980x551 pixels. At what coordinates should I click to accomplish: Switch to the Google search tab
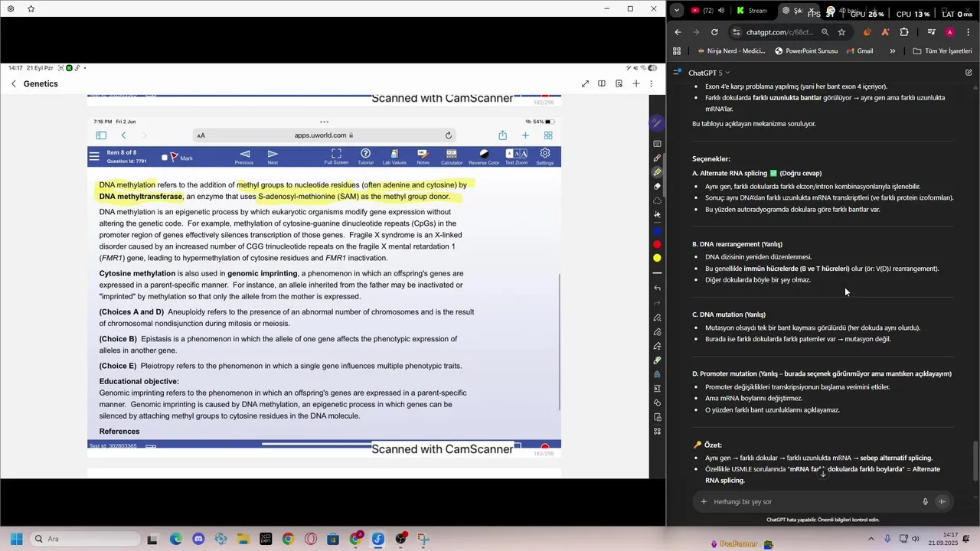coord(842,11)
